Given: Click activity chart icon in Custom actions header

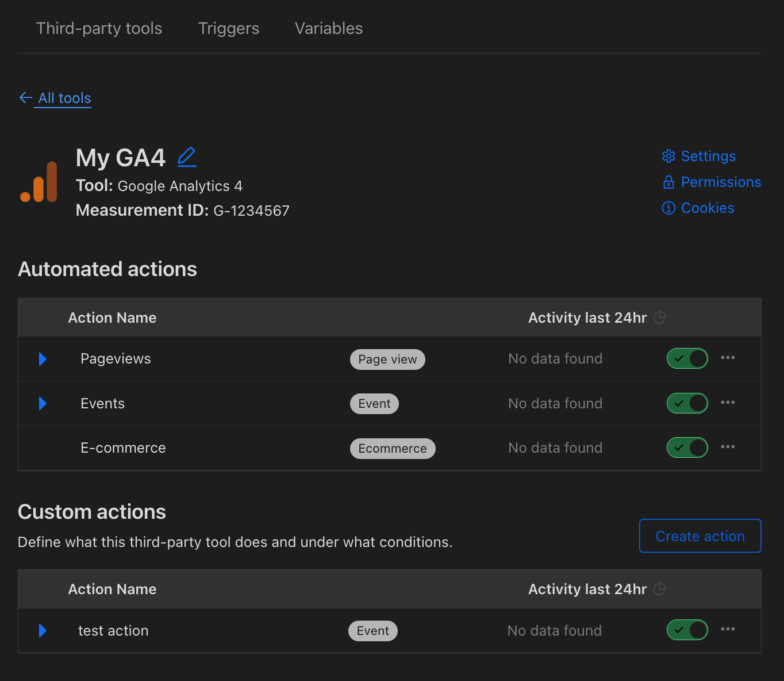Looking at the screenshot, I should pyautogui.click(x=660, y=589).
